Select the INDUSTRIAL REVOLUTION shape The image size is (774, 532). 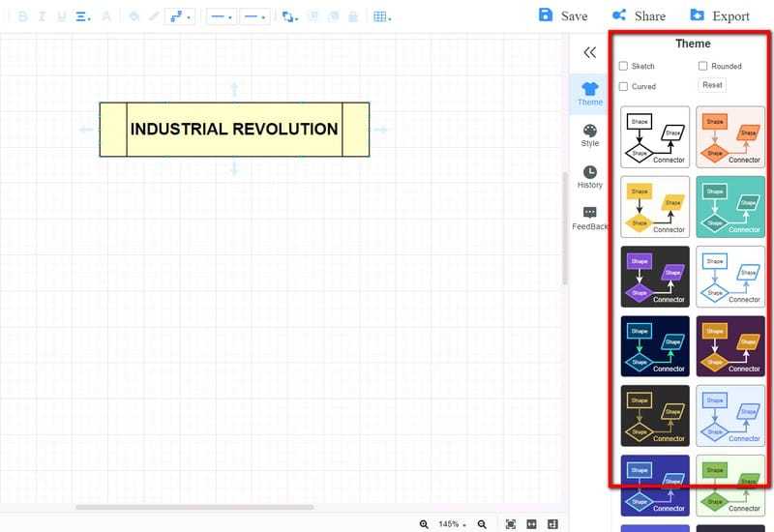pos(234,130)
